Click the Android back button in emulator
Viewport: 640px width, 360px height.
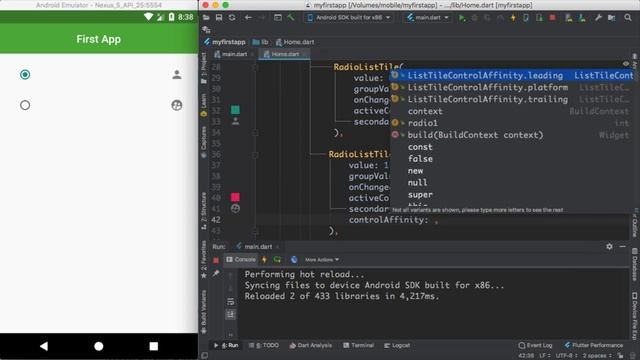(x=44, y=346)
